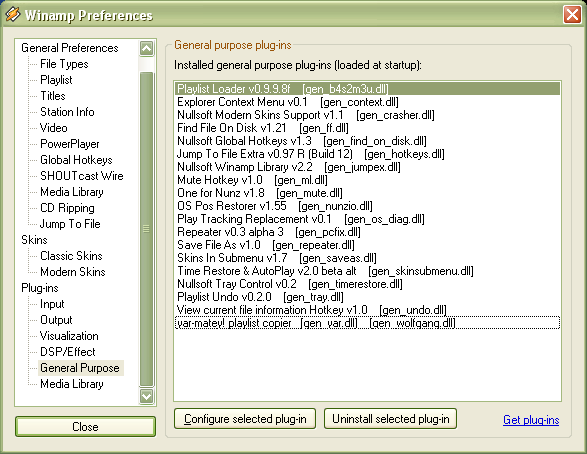Select Repeater v0.3 alpha 3 plug-in
The width and height of the screenshot is (587, 454).
[x=368, y=232]
